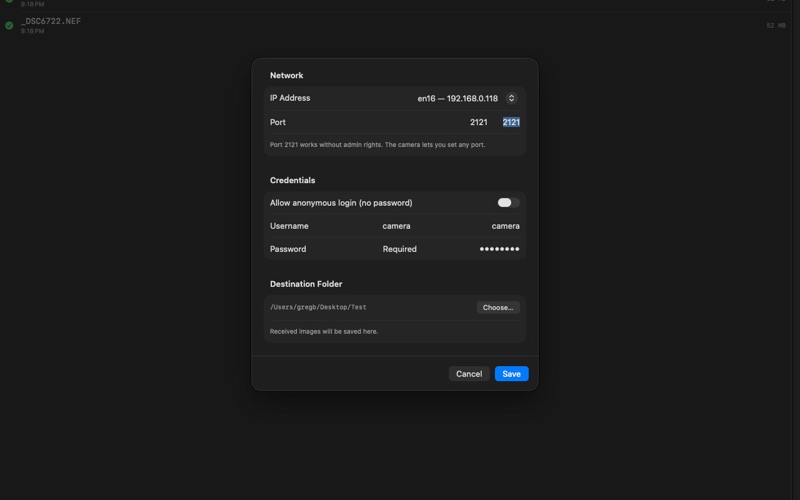Click the Cancel button
The image size is (800, 500).
[469, 373]
